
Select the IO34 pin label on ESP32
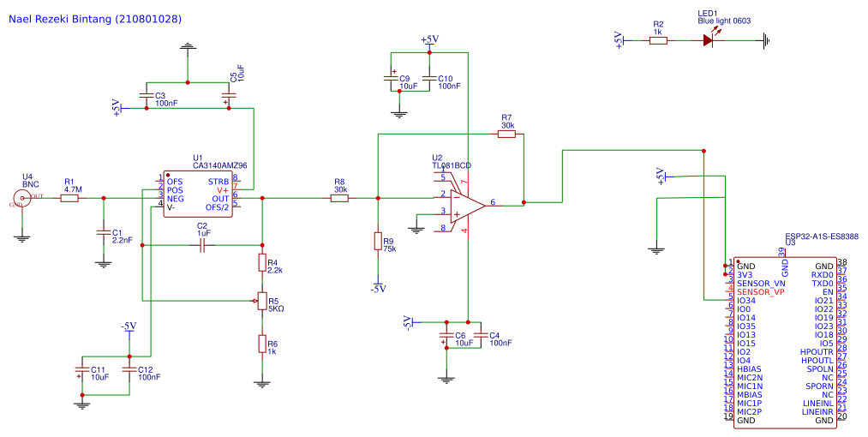pos(746,300)
